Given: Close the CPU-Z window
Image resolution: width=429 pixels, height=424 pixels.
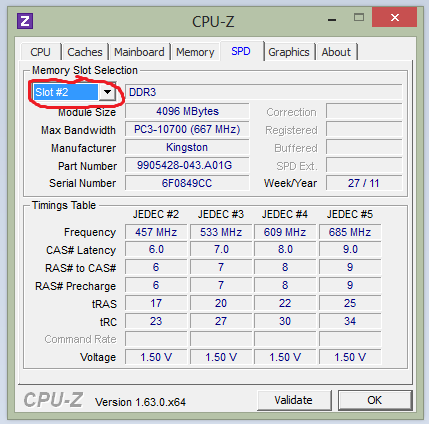Looking at the screenshot, I should coord(395,17).
